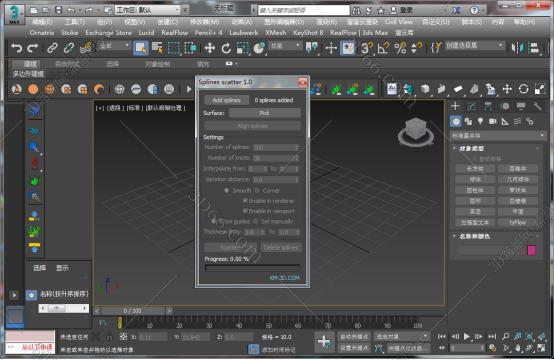Image resolution: width=554 pixels, height=360 pixels.
Task: Select the Link tool chain icon
Action: pyautogui.click(x=52, y=48)
